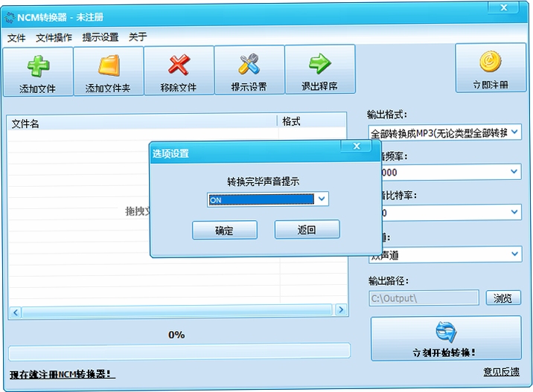Expand the sample rate (频率) dropdown
Viewport: 533px width, 392px height.
click(x=514, y=172)
